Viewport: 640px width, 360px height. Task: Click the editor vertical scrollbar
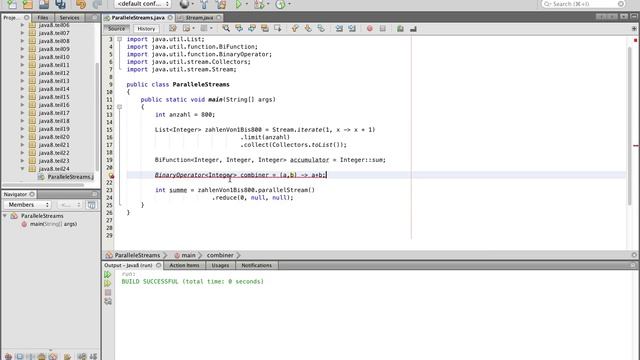[630, 125]
